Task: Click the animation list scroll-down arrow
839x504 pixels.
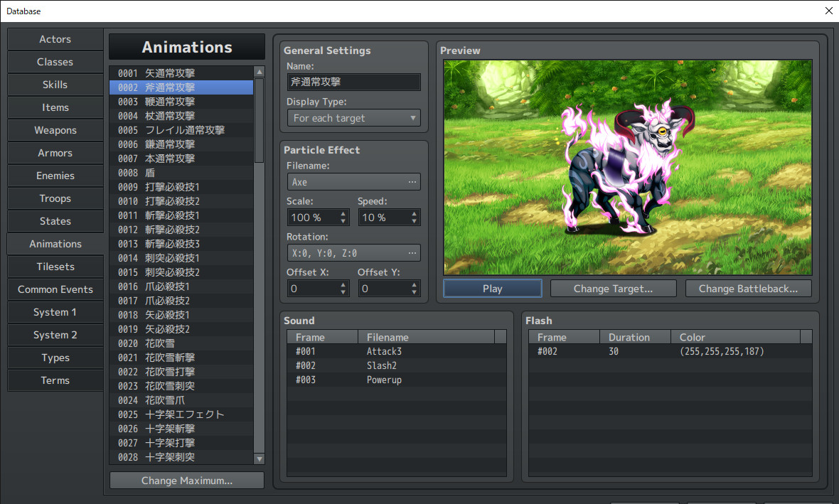Action: click(x=258, y=458)
